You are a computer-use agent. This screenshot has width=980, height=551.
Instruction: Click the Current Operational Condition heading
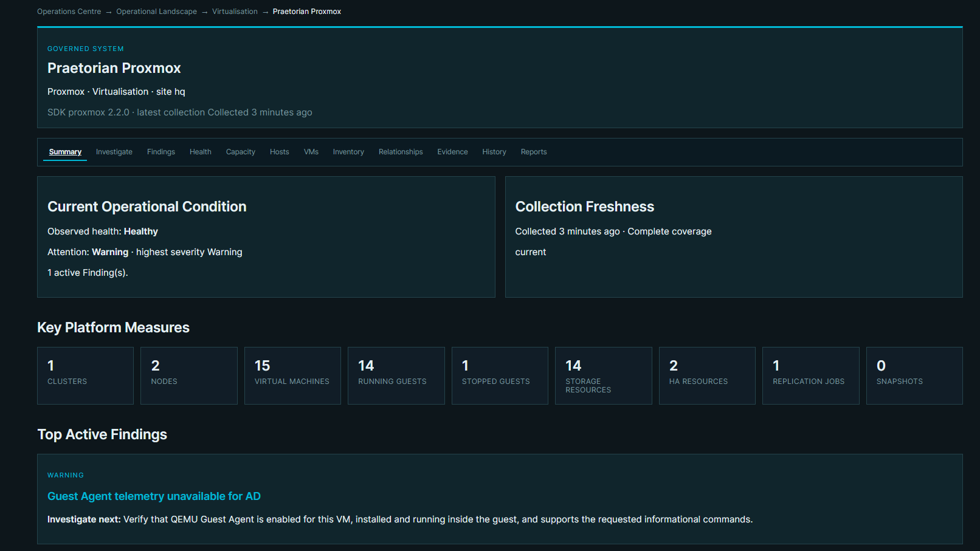[x=147, y=207]
